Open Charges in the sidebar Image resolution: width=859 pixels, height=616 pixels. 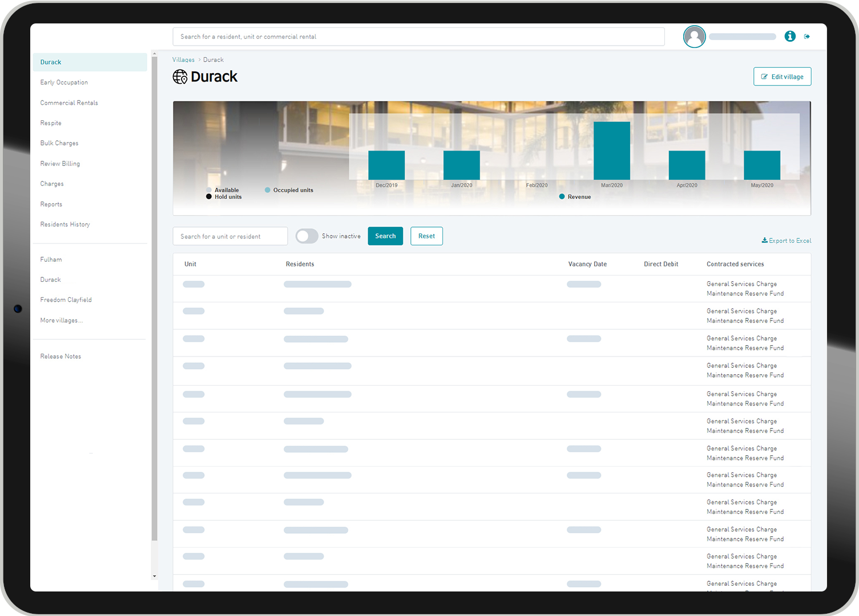(x=52, y=184)
